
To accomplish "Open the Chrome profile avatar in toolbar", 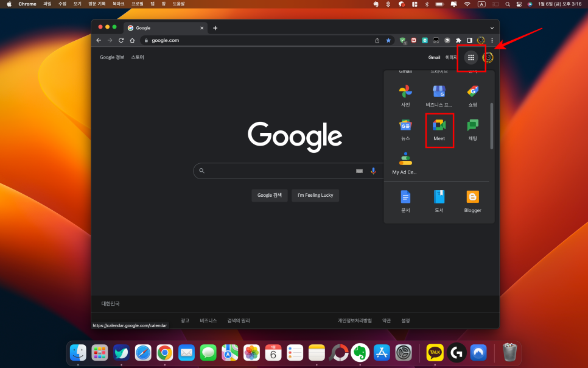I will tap(481, 40).
